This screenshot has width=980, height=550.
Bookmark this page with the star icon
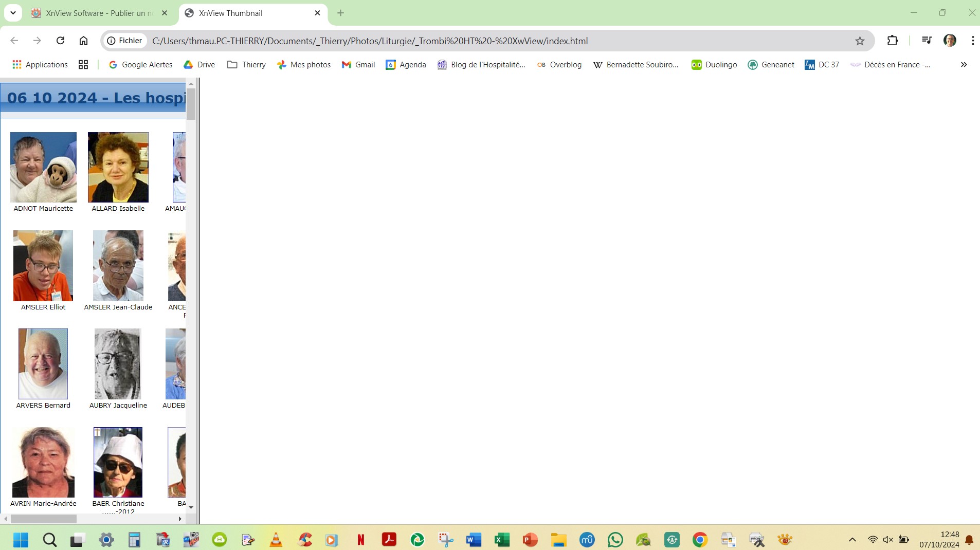[860, 41]
